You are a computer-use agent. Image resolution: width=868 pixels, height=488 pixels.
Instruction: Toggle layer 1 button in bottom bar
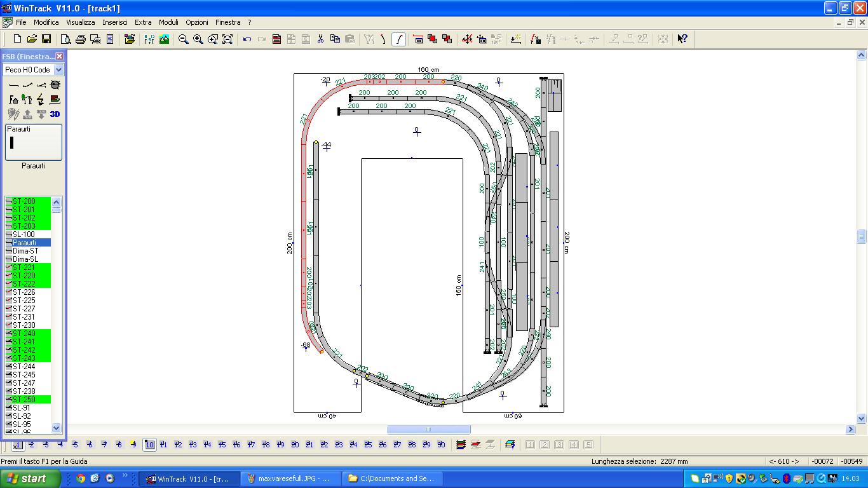click(17, 445)
